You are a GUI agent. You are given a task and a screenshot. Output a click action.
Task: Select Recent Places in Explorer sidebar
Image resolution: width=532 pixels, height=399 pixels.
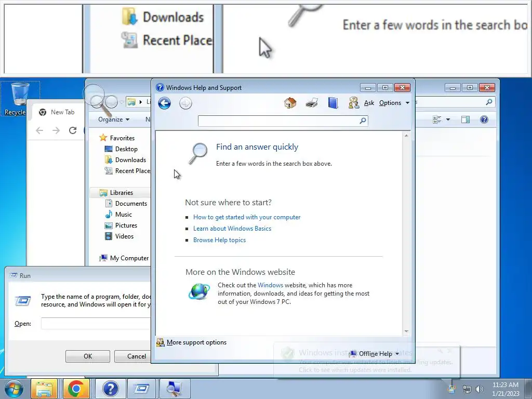point(132,170)
